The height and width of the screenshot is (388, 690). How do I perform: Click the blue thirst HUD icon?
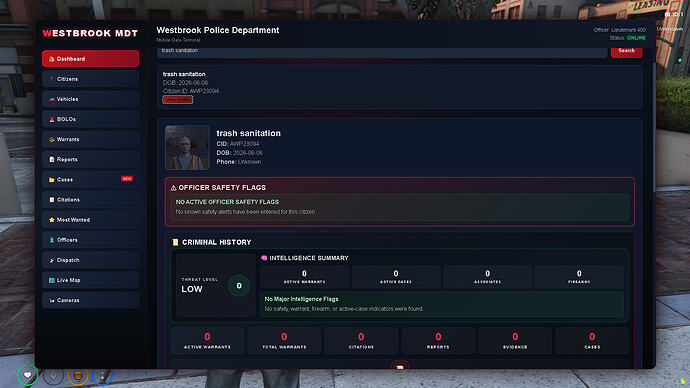pos(103,375)
